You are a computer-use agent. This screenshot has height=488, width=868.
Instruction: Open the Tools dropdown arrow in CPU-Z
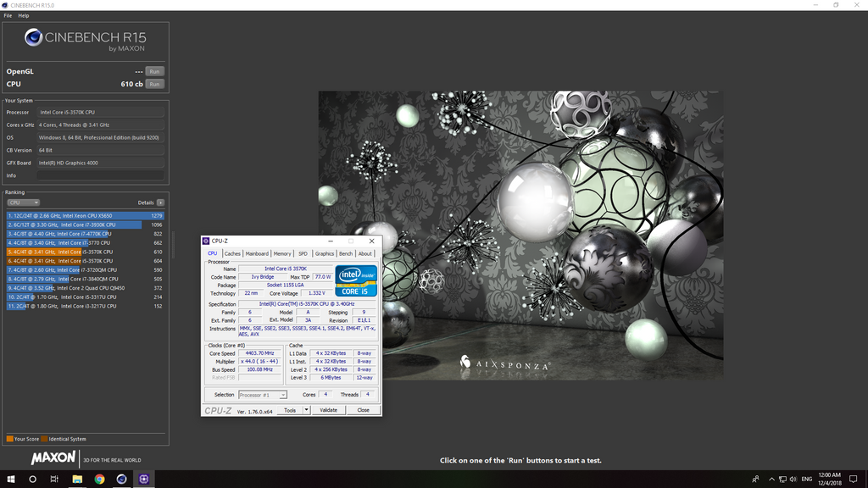click(306, 410)
